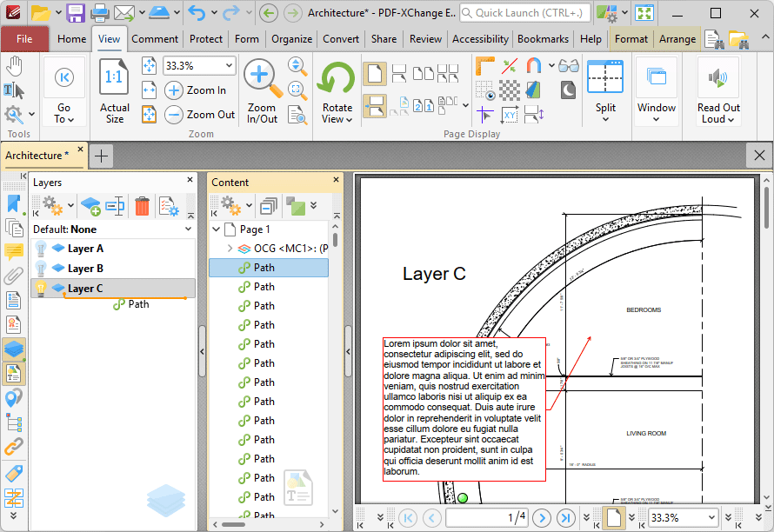Screen dimensions: 774x532
Task: Click the night mode moon icon
Action: click(568, 90)
